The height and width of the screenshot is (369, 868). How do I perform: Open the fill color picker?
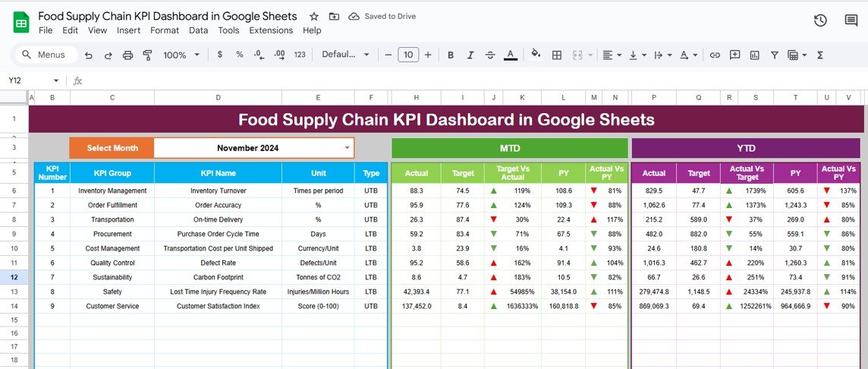pos(536,55)
